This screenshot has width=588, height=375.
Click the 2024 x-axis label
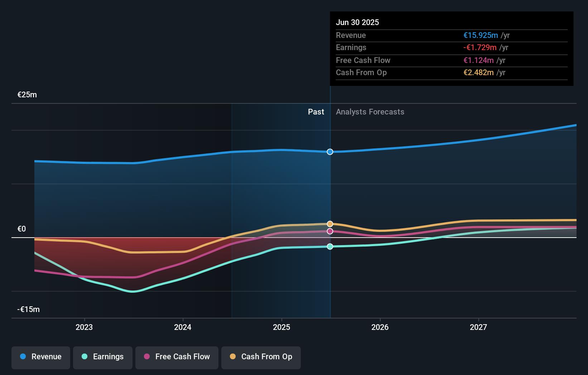click(x=183, y=327)
